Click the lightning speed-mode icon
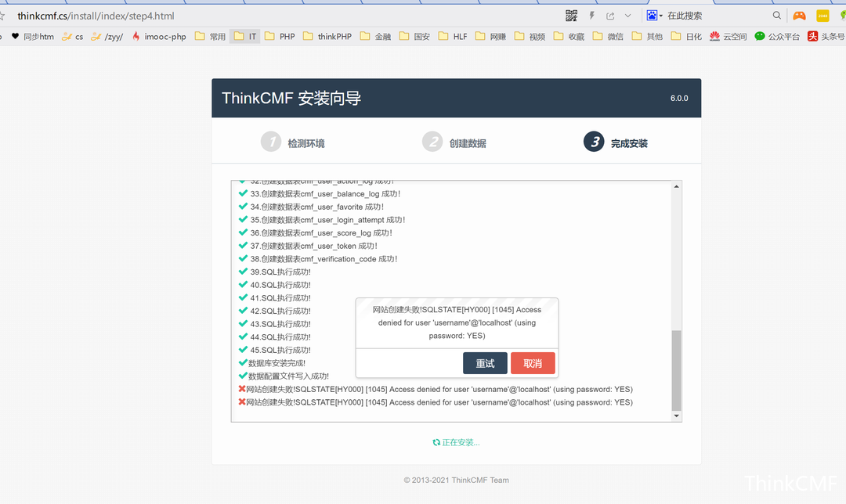846x504 pixels. click(592, 16)
